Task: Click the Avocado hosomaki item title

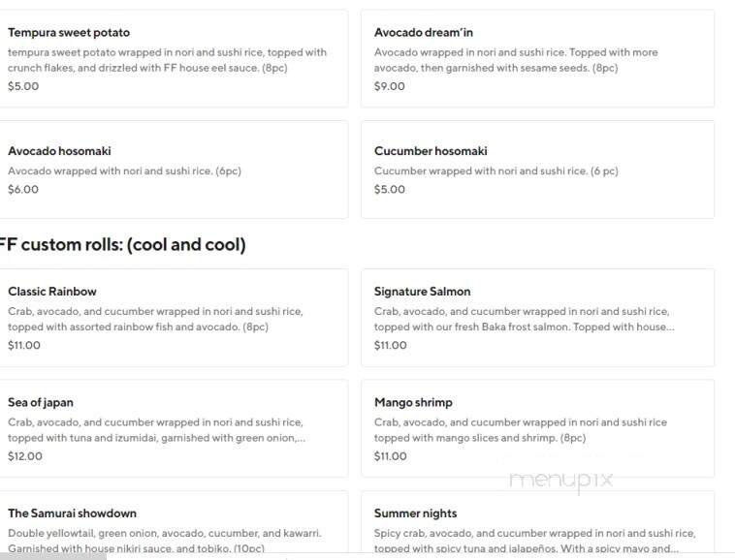Action: 59,151
